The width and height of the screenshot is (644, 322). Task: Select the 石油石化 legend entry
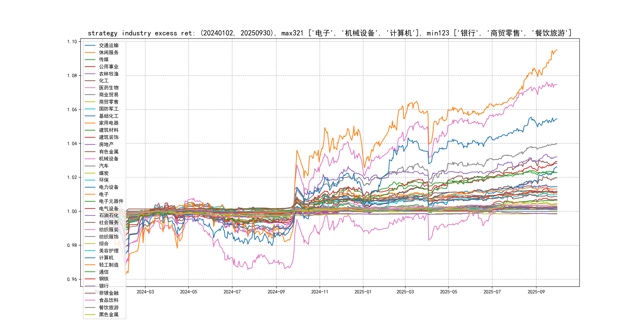109,215
